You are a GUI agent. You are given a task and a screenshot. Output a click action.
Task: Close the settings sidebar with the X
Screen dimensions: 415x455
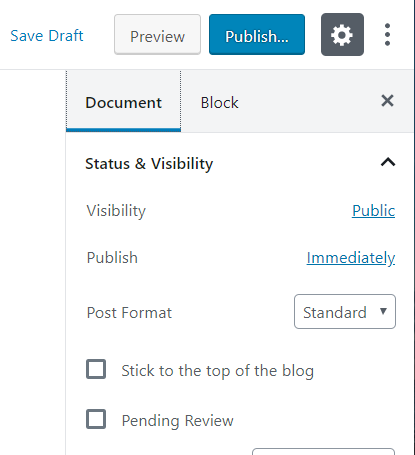[387, 101]
